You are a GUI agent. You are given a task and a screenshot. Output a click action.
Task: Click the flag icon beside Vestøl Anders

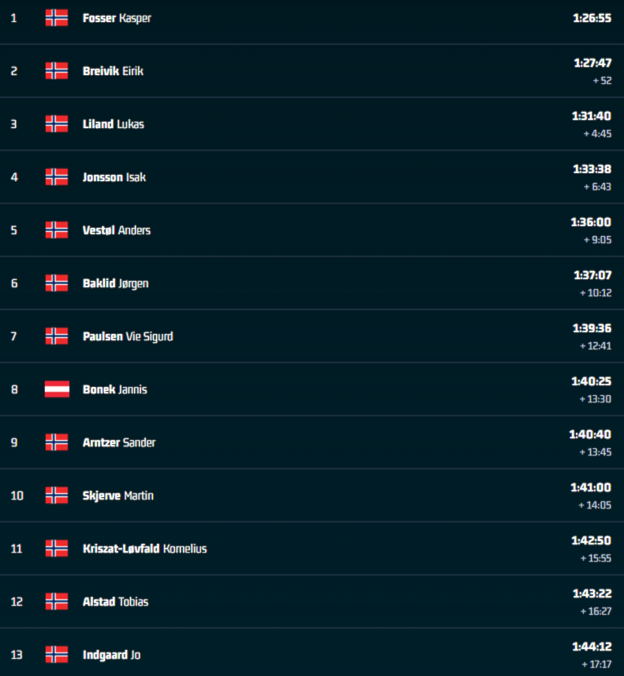(x=56, y=230)
